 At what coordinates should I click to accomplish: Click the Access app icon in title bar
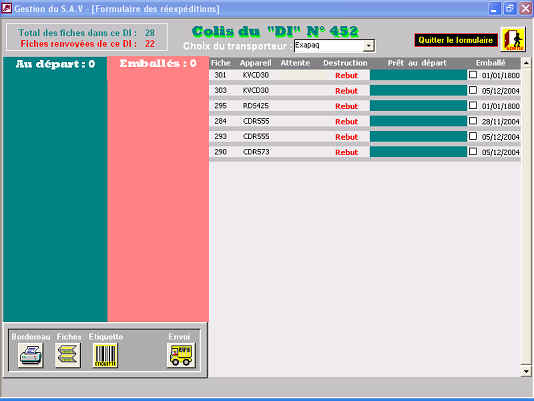point(7,8)
